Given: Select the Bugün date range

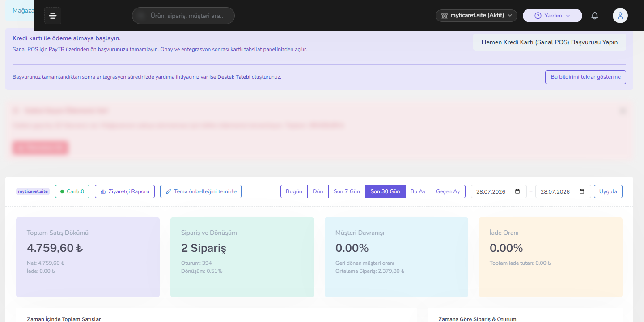Looking at the screenshot, I should 294,191.
